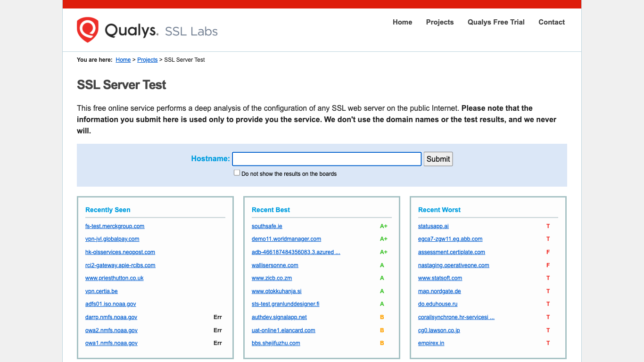Open the Home navigation item
The width and height of the screenshot is (644, 362).
pyautogui.click(x=402, y=22)
